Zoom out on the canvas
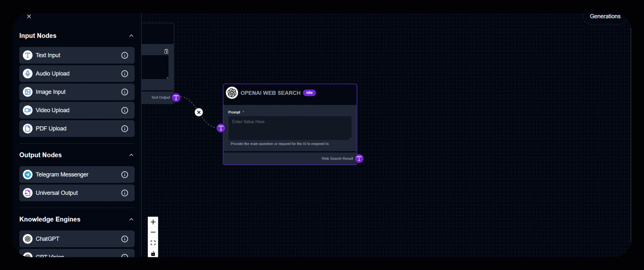The image size is (644, 270). (x=153, y=232)
